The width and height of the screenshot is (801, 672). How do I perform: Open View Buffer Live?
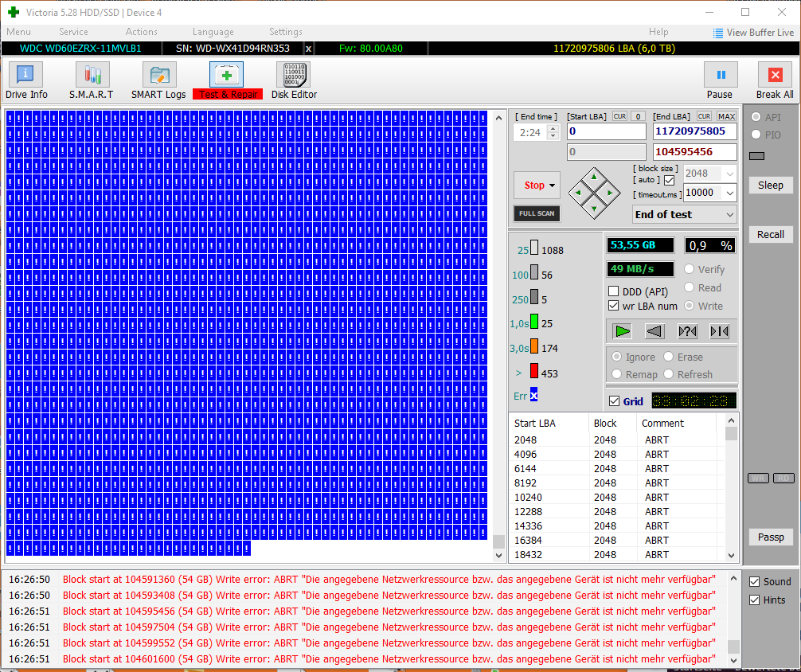point(753,33)
